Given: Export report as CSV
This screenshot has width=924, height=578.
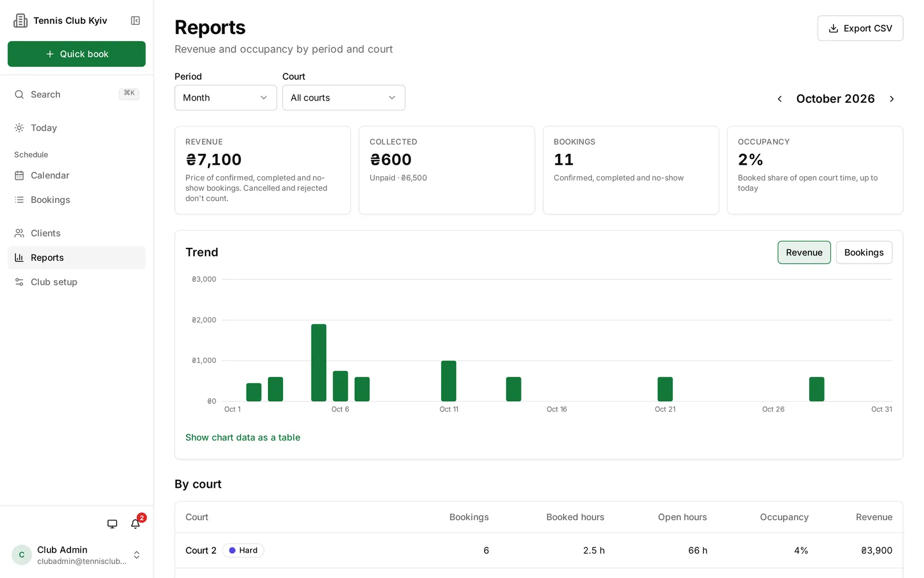Looking at the screenshot, I should (x=860, y=28).
